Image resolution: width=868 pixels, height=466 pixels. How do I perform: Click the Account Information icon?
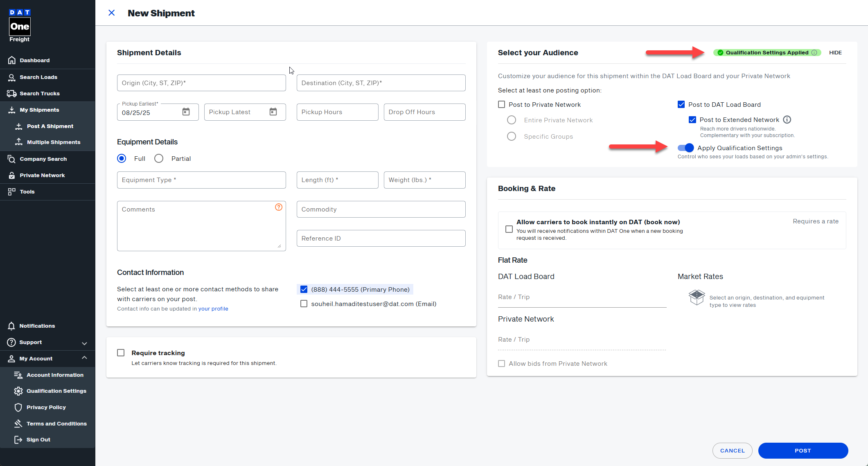pyautogui.click(x=18, y=375)
